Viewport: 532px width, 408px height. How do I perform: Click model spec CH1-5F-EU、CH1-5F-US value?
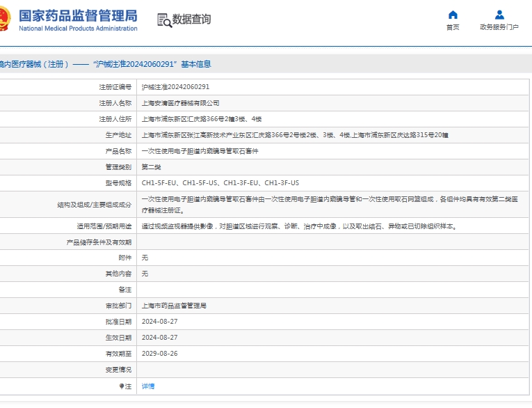pos(220,183)
